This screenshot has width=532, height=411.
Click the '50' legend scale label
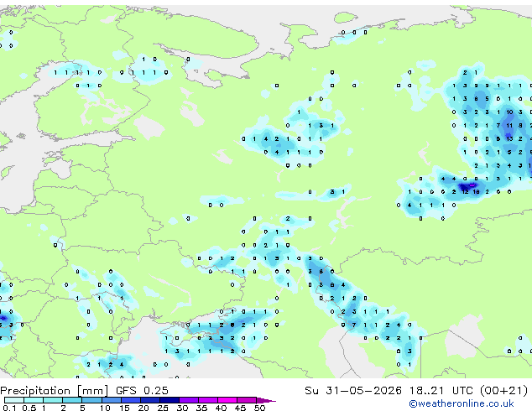(260, 408)
